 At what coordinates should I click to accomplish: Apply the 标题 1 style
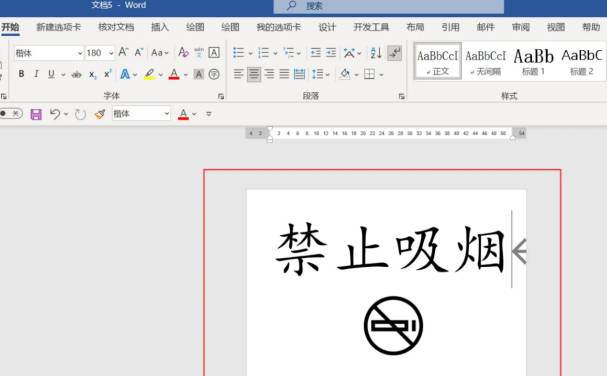(x=533, y=61)
